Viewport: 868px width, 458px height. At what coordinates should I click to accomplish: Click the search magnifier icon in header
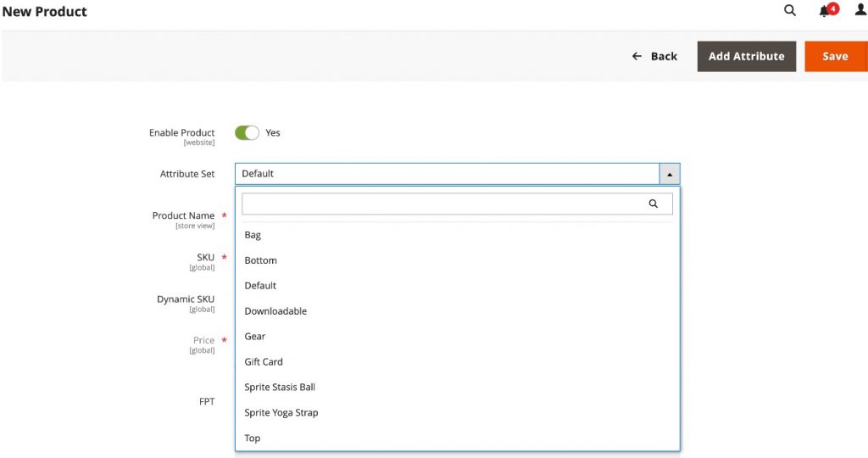[790, 11]
